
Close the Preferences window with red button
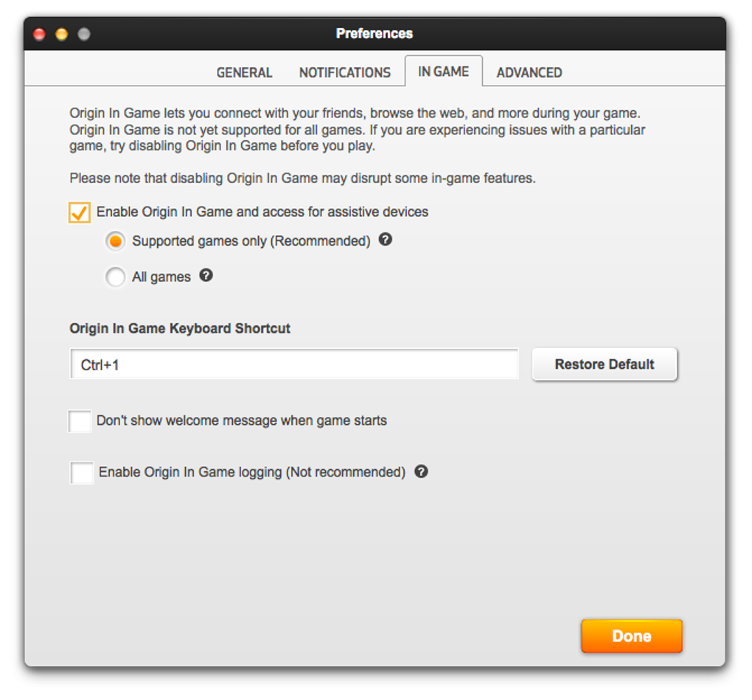point(40,34)
